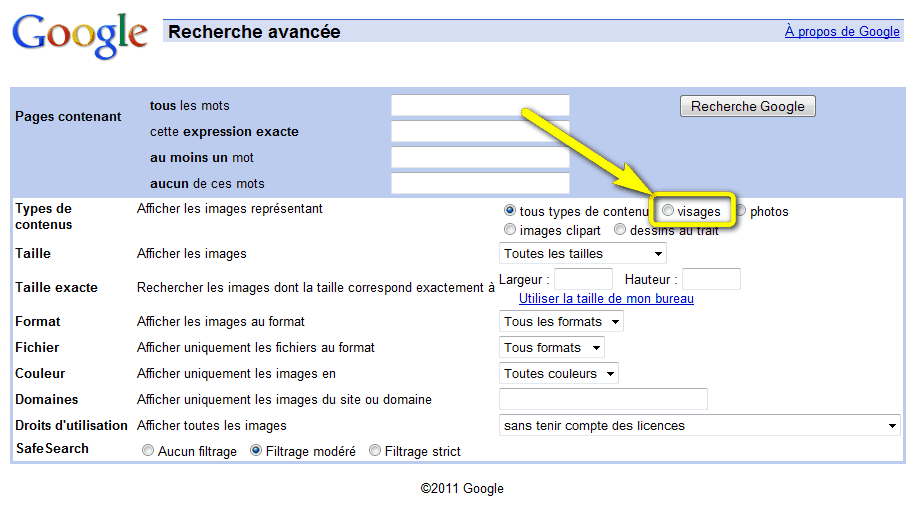Click the '©2011 Google' footer text
The image size is (918, 507).
pos(462,488)
